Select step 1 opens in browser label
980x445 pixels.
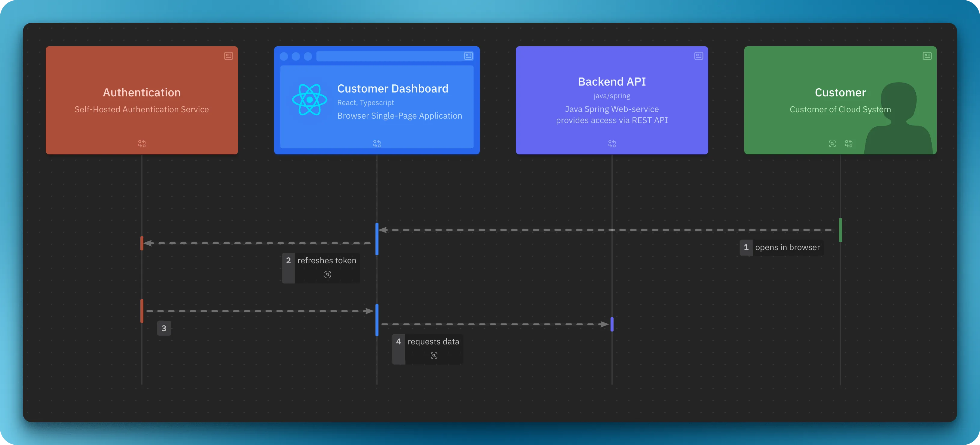point(787,247)
